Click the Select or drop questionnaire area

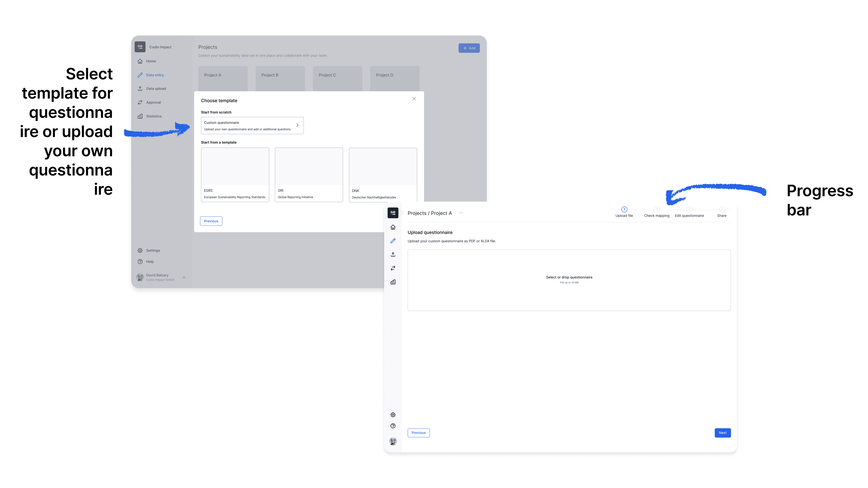pos(569,280)
